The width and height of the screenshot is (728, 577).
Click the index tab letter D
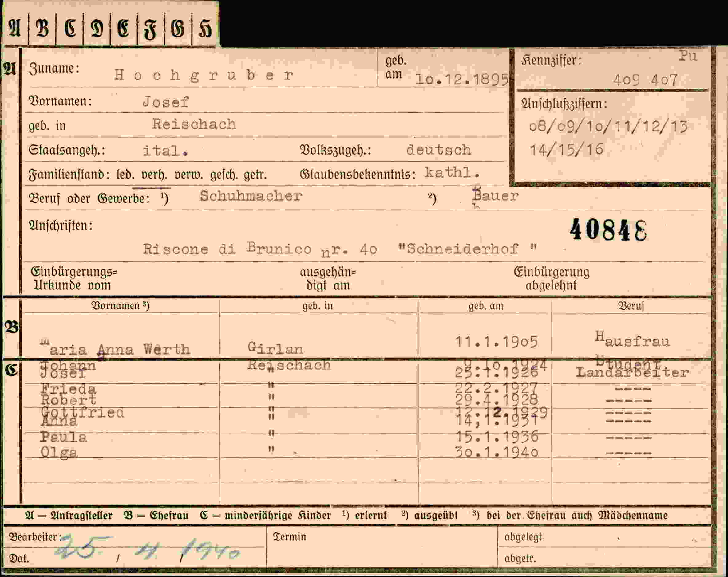tap(97, 28)
